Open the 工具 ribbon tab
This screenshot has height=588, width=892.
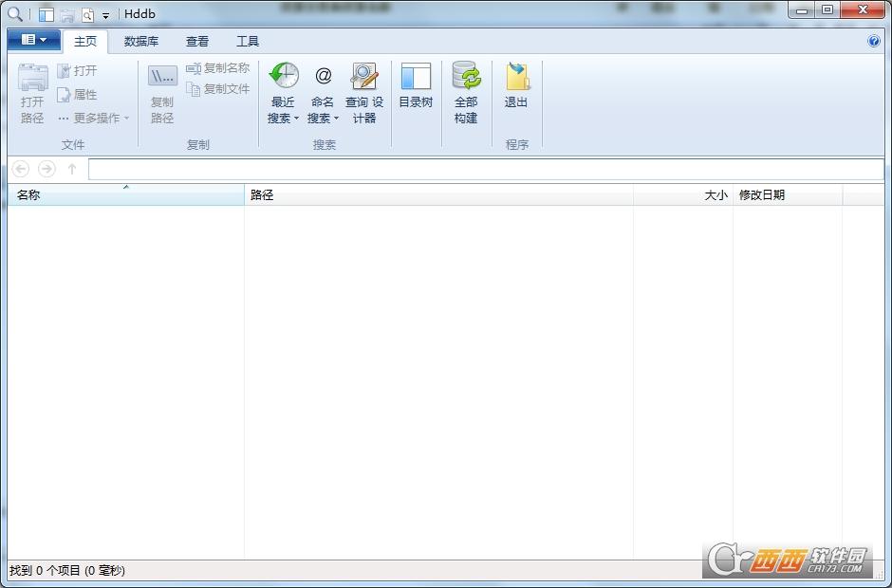pyautogui.click(x=248, y=42)
